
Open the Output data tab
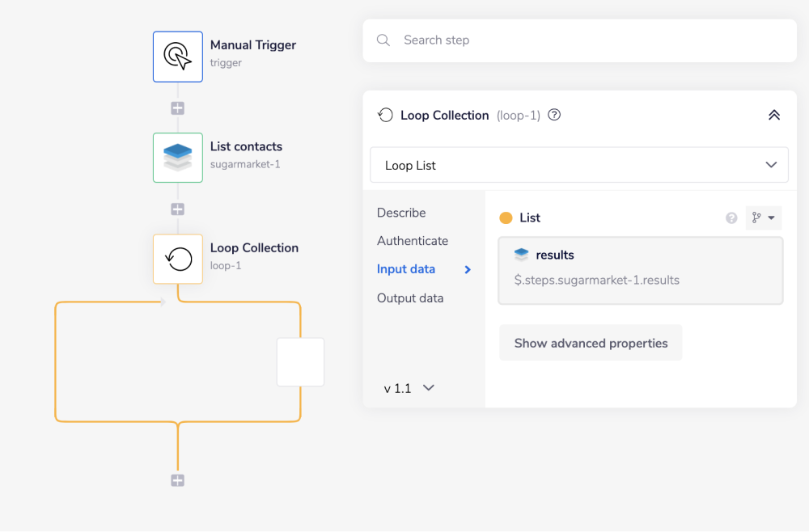(410, 298)
